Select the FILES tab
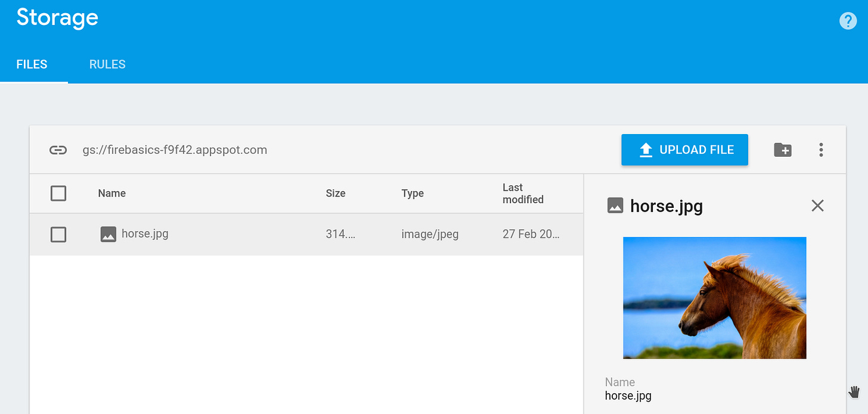This screenshot has height=414, width=868. (32, 64)
